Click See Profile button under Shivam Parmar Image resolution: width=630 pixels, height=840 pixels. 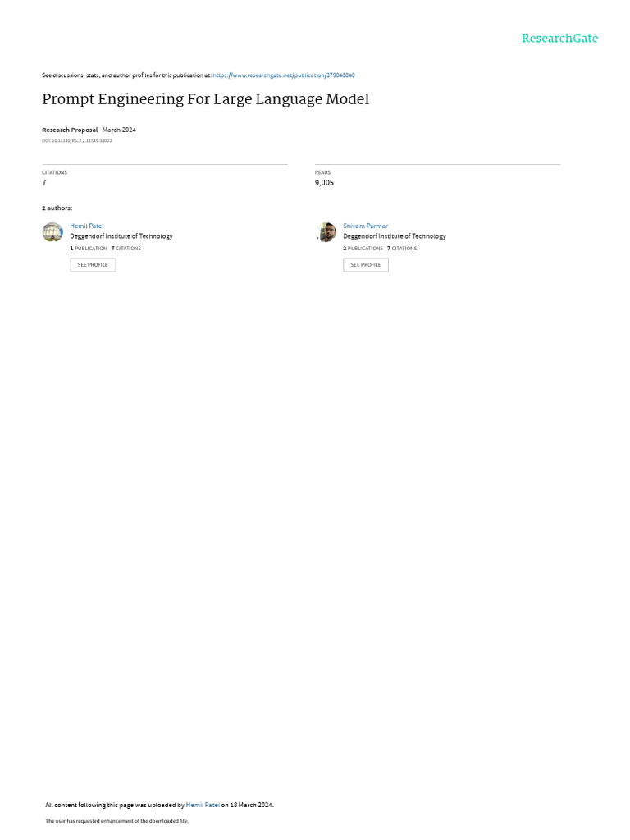pyautogui.click(x=366, y=265)
